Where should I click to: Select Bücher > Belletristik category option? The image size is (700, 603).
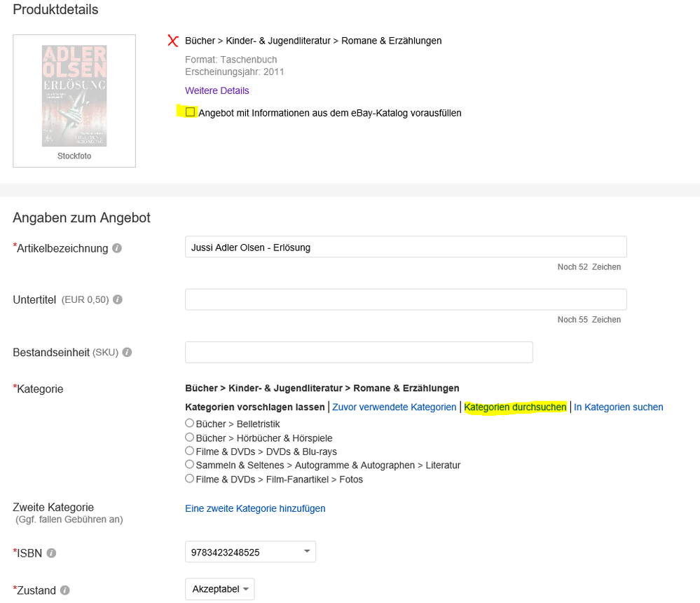pyautogui.click(x=189, y=423)
